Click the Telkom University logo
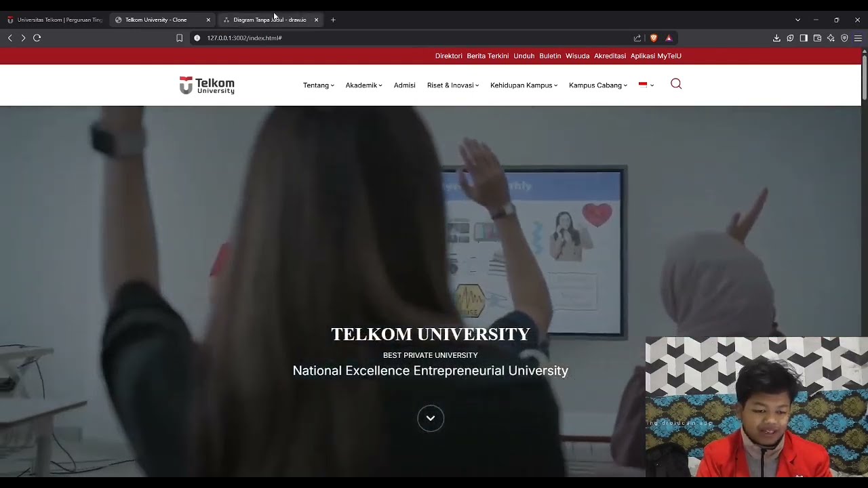The image size is (868, 488). click(x=207, y=85)
